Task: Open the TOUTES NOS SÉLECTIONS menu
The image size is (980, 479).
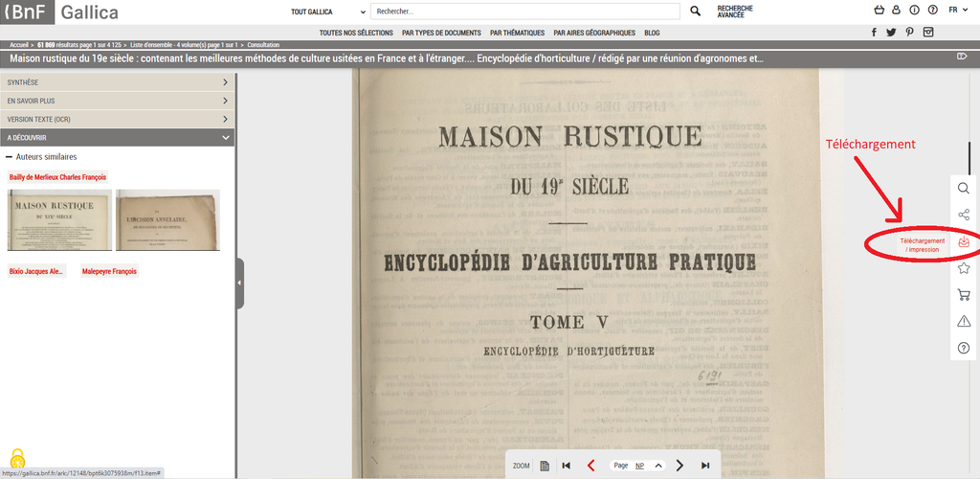Action: (355, 33)
